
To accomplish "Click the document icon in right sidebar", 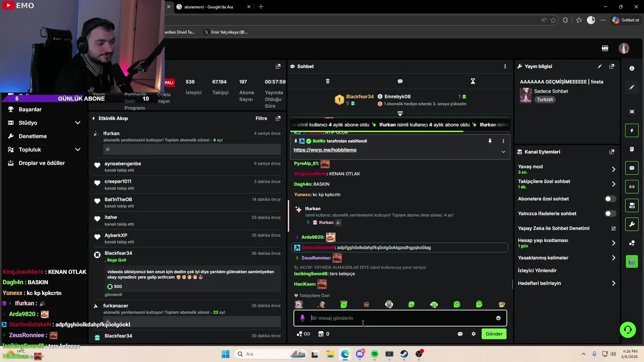I will 632,149.
